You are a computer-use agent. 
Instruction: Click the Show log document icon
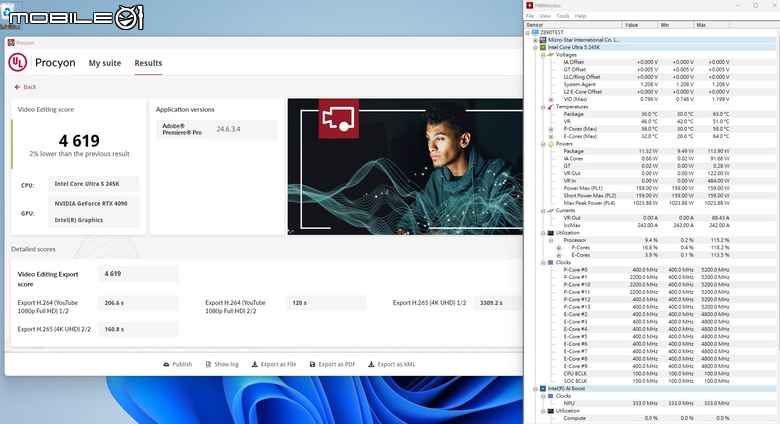point(208,364)
